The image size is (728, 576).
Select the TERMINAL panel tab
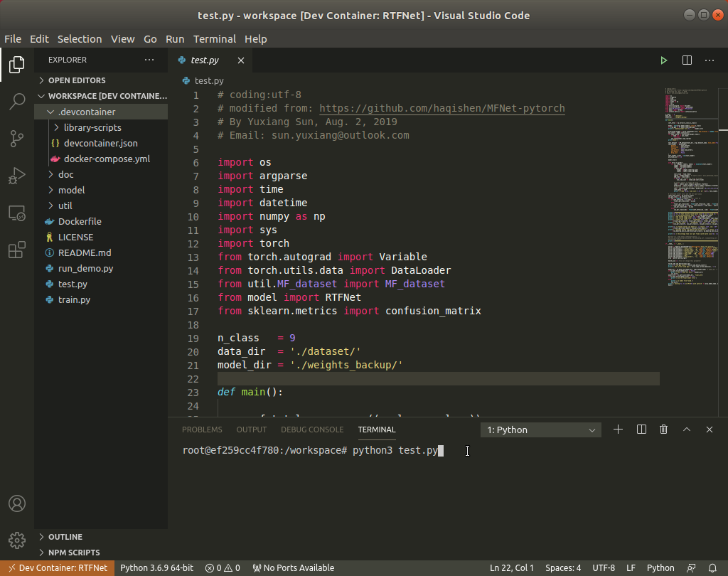tap(377, 430)
